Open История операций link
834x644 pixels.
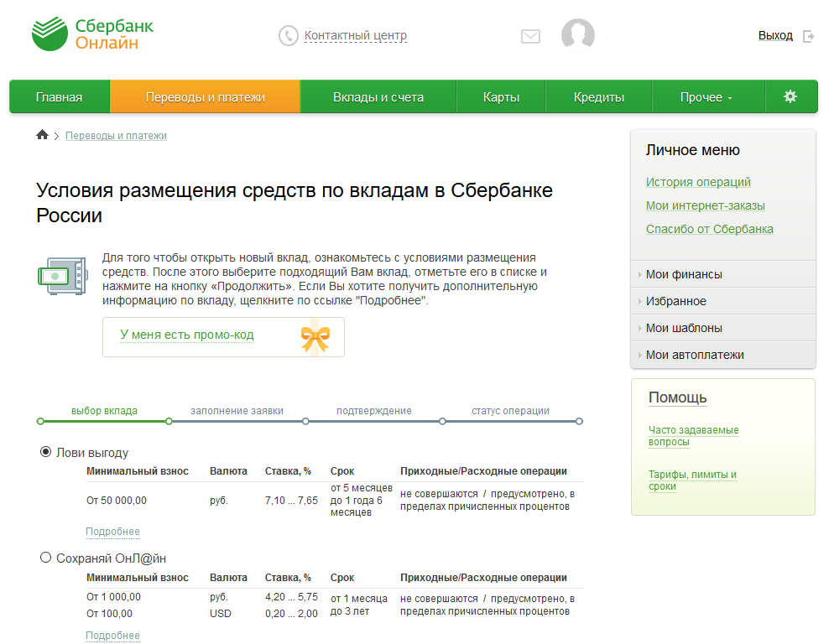click(x=698, y=182)
